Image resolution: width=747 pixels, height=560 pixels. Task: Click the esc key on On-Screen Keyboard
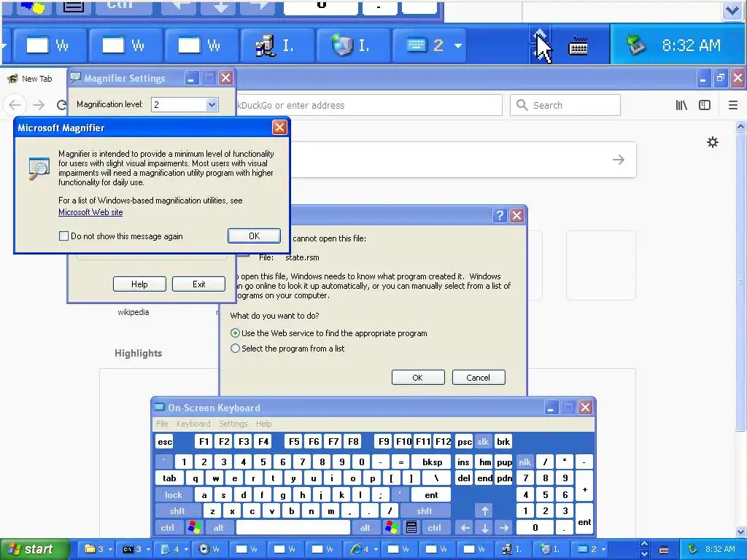point(165,442)
